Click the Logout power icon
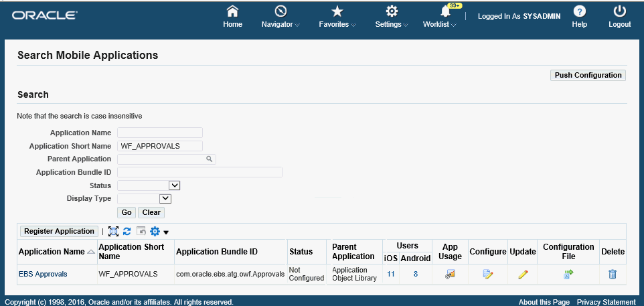This screenshot has width=644, height=306. tap(620, 11)
